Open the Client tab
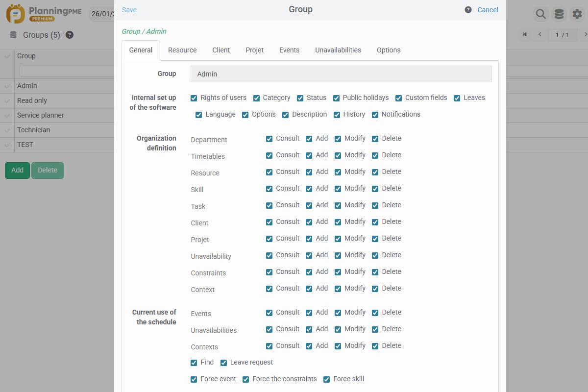Screen dimensions: 588x392 point(221,50)
